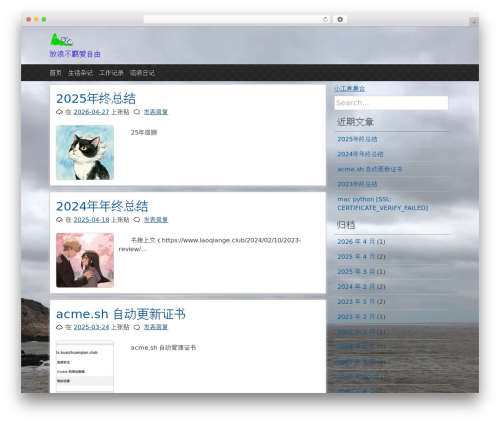The width and height of the screenshot is (500, 423).
Task: Click excerpt starting 书接上文 with laoqiange.club URL
Action: [x=210, y=245]
